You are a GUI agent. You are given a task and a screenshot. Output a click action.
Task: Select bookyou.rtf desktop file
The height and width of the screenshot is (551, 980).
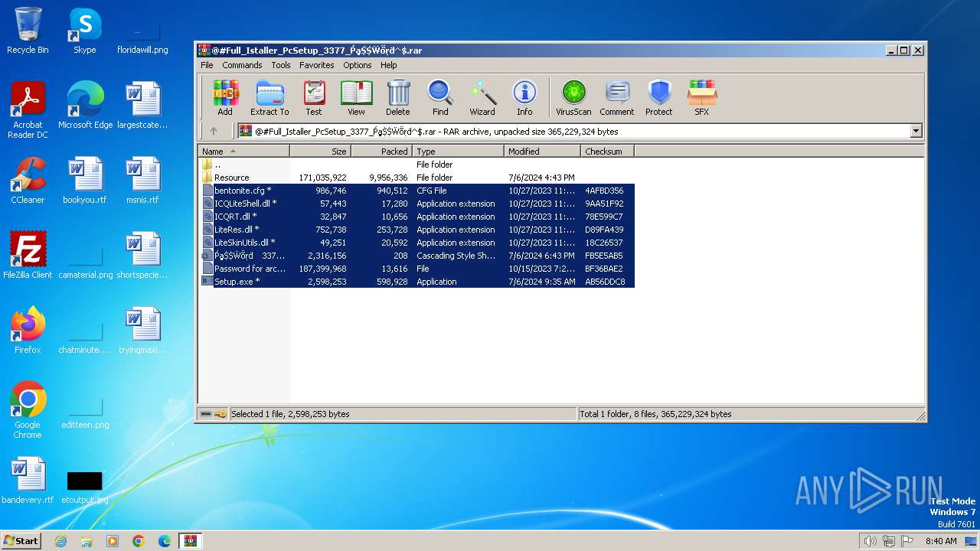pyautogui.click(x=85, y=181)
